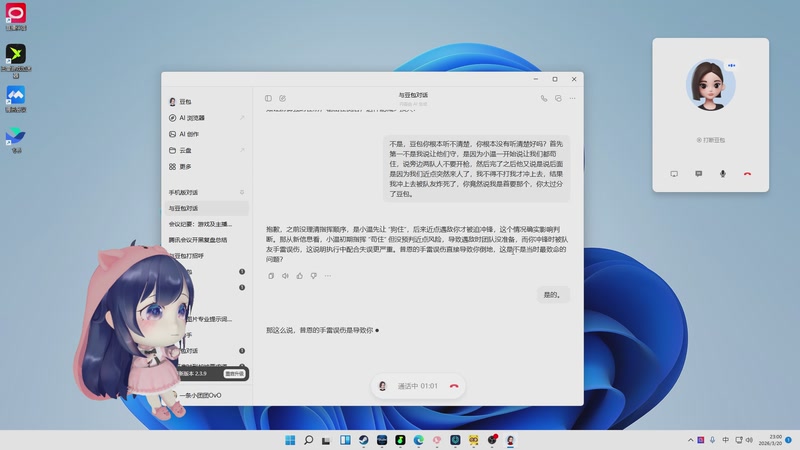
Task: Open the 一条小团团OvO user profile
Action: click(200, 395)
